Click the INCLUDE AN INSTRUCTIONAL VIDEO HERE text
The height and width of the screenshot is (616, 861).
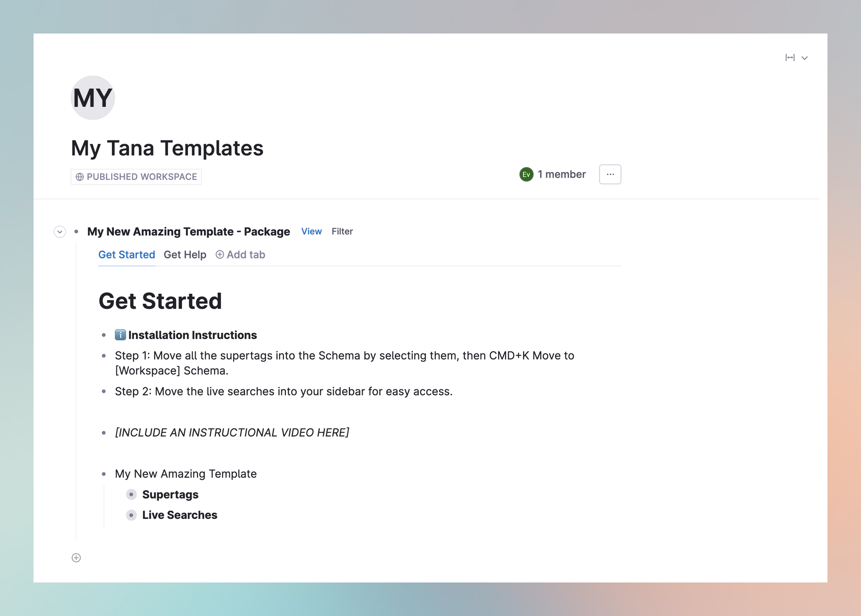pos(232,433)
